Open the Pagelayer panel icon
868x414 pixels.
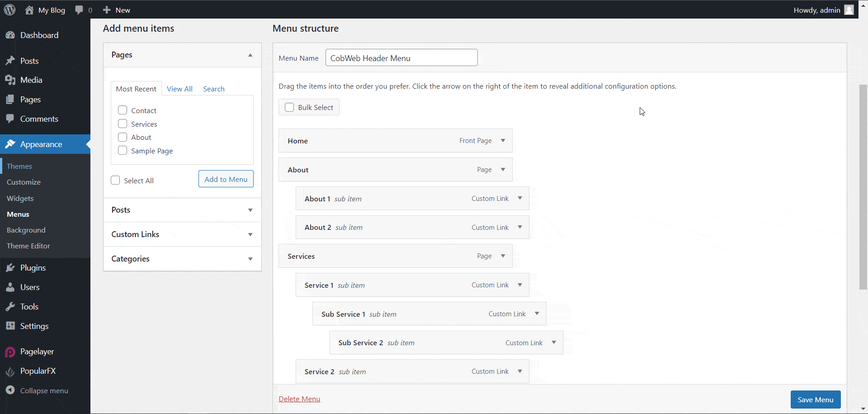coord(10,352)
